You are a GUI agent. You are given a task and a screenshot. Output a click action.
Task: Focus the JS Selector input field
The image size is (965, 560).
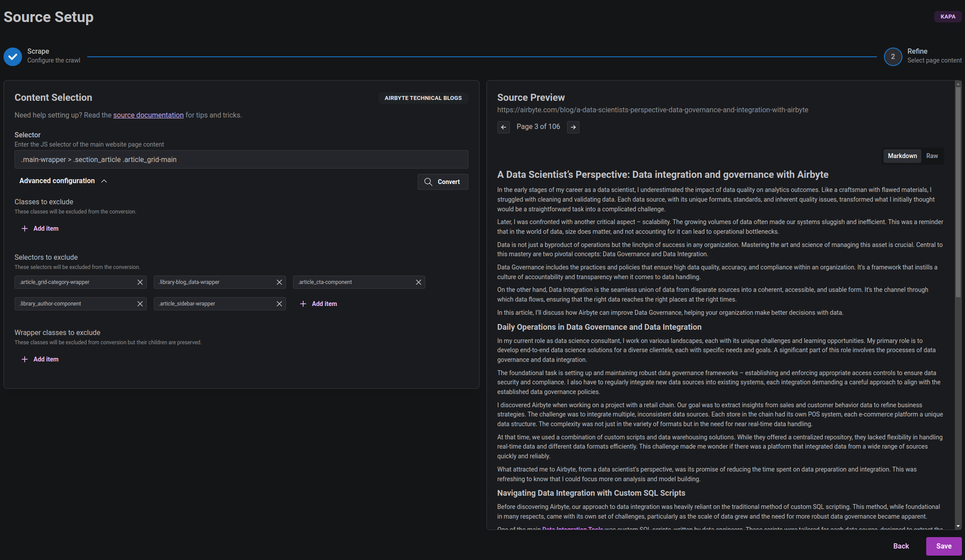click(241, 159)
